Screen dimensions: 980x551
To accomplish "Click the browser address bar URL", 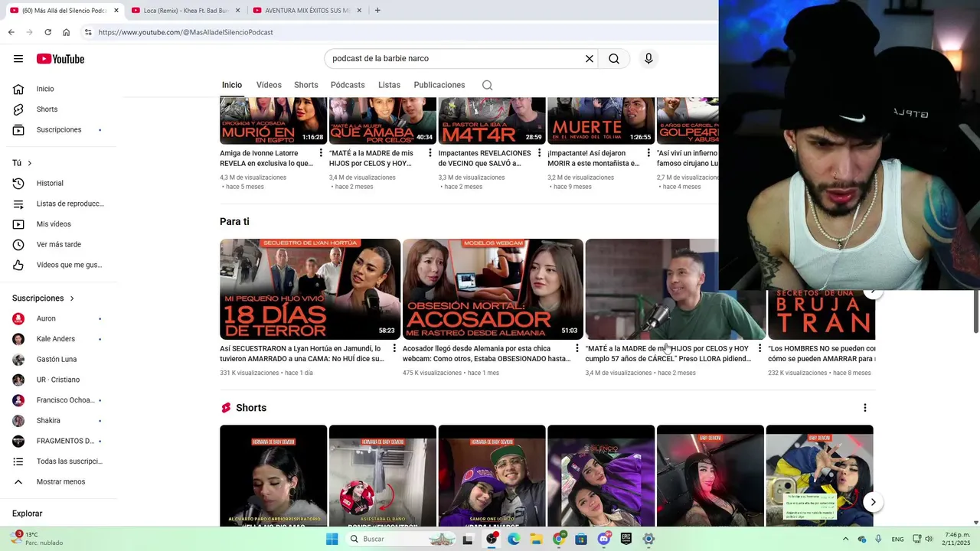I will tap(186, 32).
